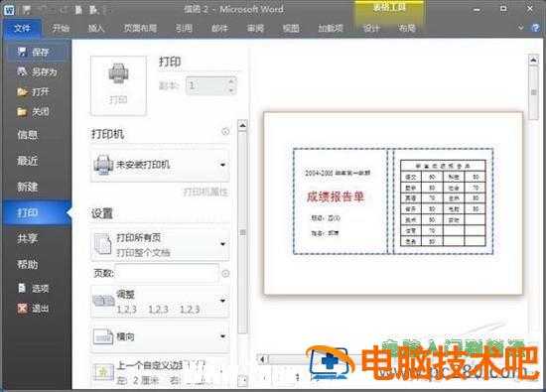The height and width of the screenshot is (392, 546).
Task: Switch to the 审阅 ribbon tab
Action: pyautogui.click(x=255, y=28)
